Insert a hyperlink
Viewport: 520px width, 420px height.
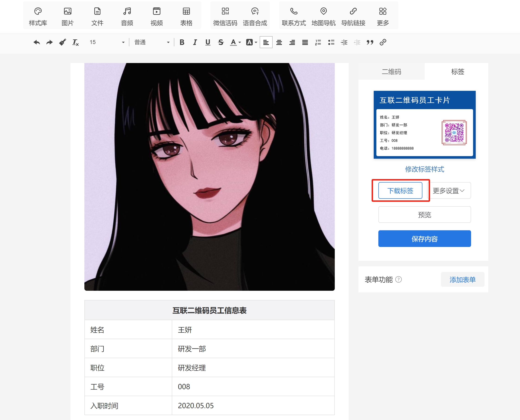(383, 42)
